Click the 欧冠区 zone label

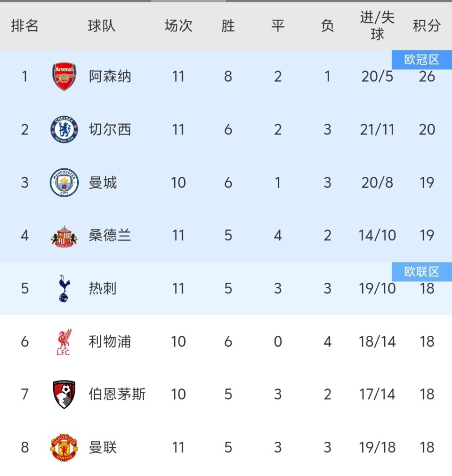pos(421,60)
